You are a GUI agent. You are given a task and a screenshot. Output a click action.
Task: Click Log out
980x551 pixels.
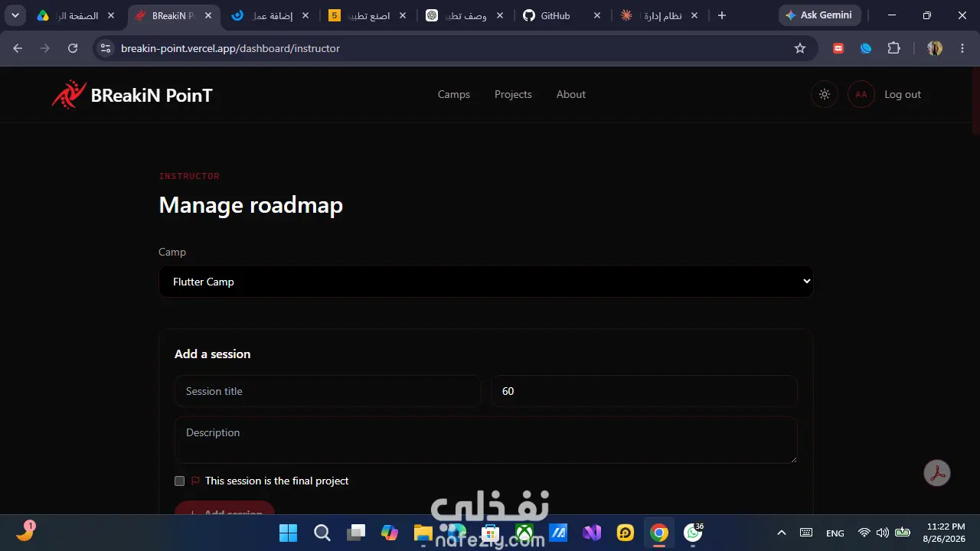[903, 95]
